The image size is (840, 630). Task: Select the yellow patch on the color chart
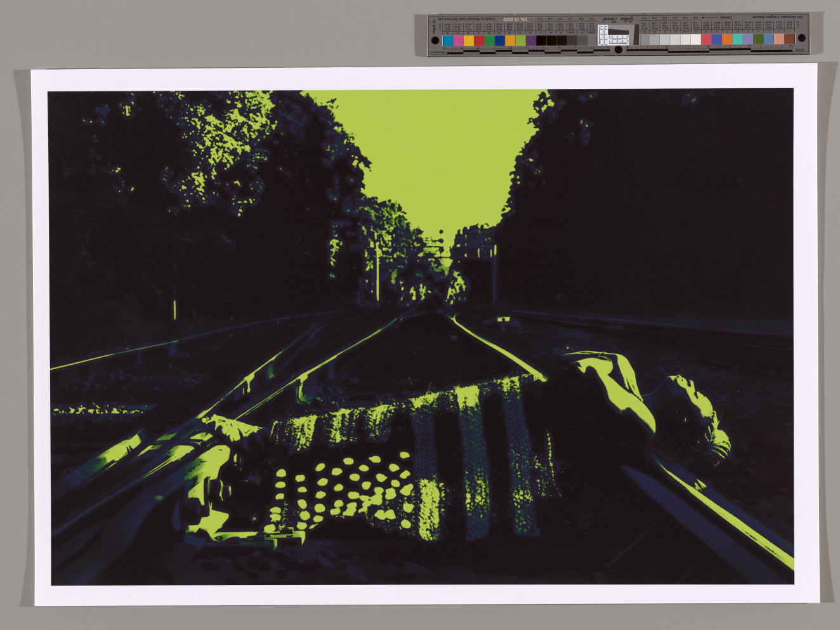click(468, 41)
